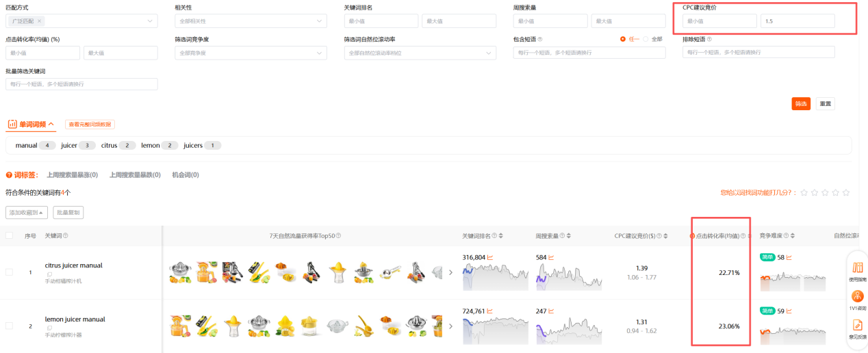Viewport: 868px width, 353px height.
Task: Check the box for citrus juicer manual row
Action: (x=10, y=272)
